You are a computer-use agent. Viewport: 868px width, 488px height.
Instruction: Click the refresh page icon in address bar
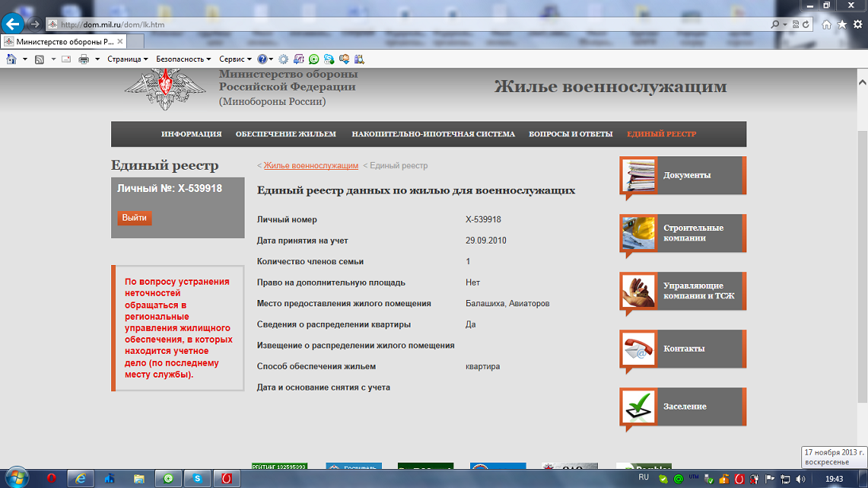[x=806, y=25]
